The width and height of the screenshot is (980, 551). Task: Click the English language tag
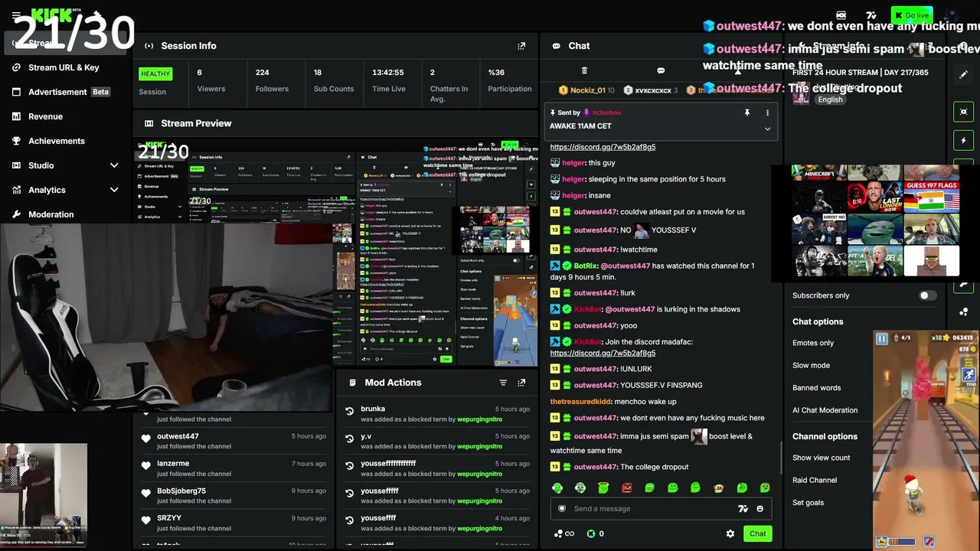(x=830, y=99)
